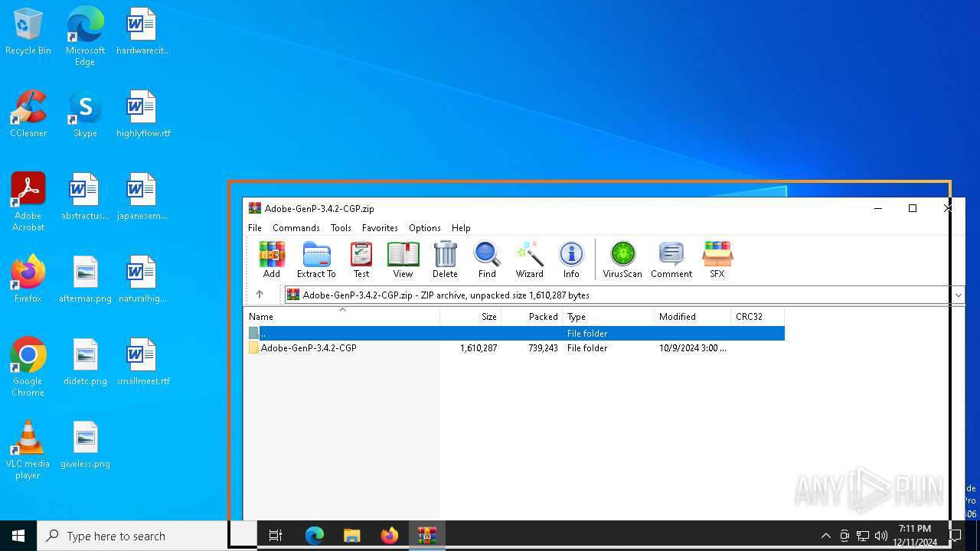
Task: Select Google Chrome desktop shortcut
Action: pyautogui.click(x=28, y=367)
